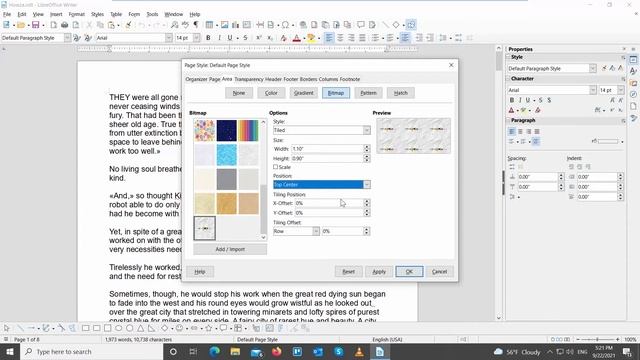
Task: Click Reset in Page Style dialog
Action: coord(348,271)
